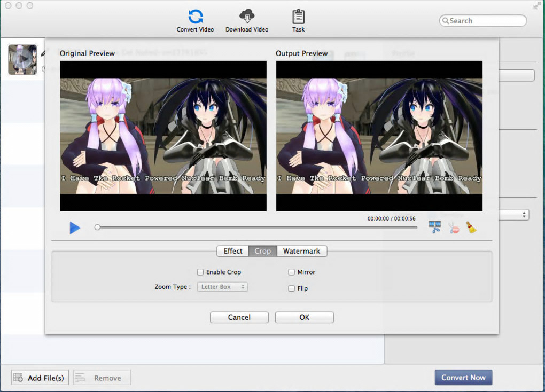This screenshot has width=545, height=392.
Task: Click the preview playback slider handle
Action: pyautogui.click(x=97, y=228)
